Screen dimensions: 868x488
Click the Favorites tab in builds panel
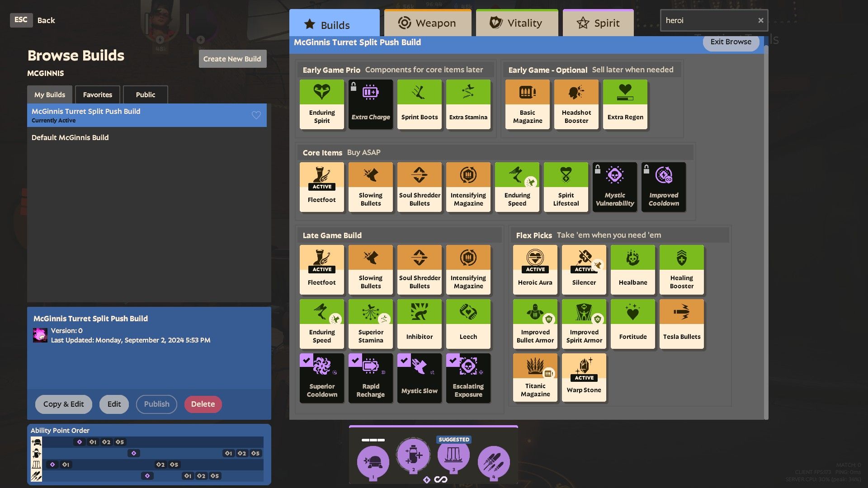click(x=97, y=94)
